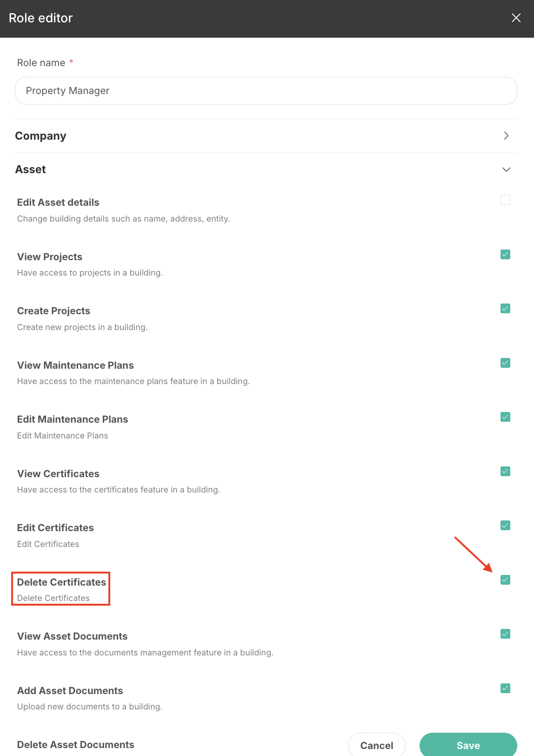Disable View Maintenance Plans checkbox

tap(505, 363)
